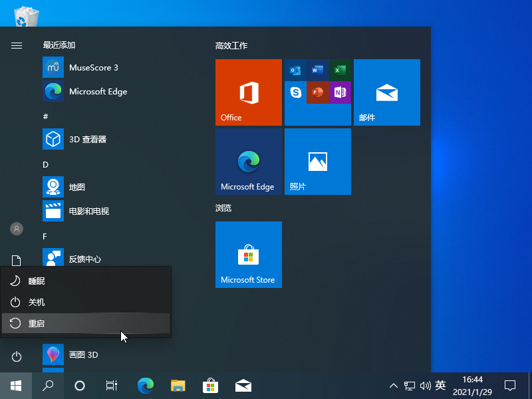Show hidden tray icons with the chevron
Screen dimensions: 532x399
[393, 385]
